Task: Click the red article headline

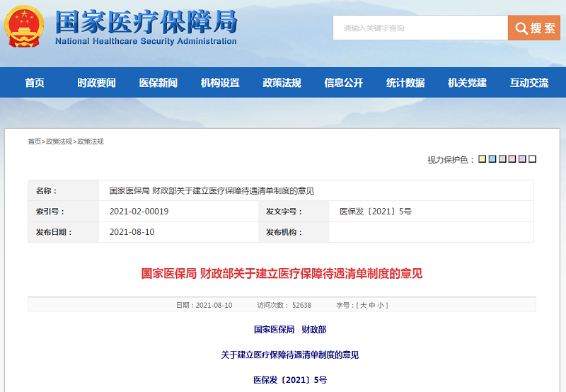Action: (x=282, y=273)
